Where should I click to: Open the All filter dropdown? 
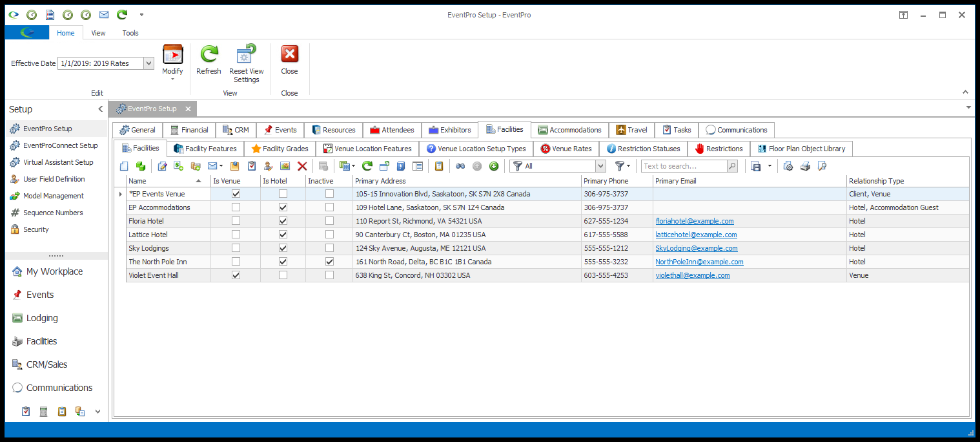[600, 166]
